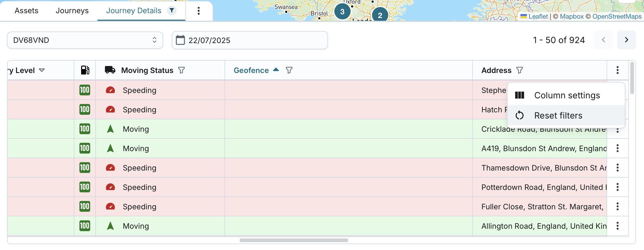Screen dimensions: 644x250
Task: Open row menu for Allington Road entry
Action: pos(617,226)
